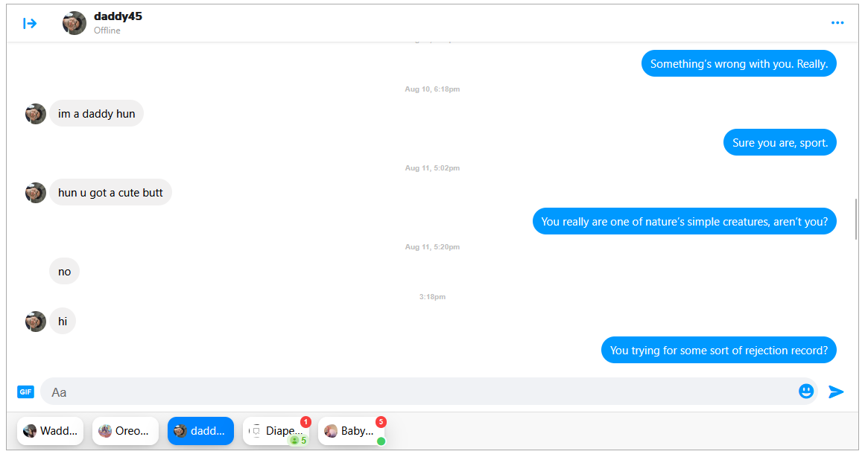Viewport: 868px width, 460px height.
Task: Click the unread badge on Baby... tab
Action: tap(381, 422)
